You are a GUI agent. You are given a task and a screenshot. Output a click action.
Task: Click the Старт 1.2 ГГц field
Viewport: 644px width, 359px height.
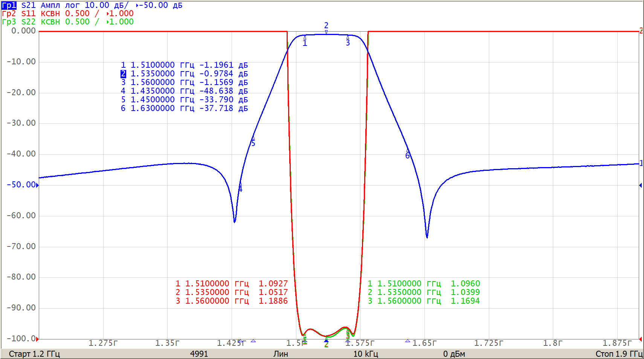click(x=34, y=354)
